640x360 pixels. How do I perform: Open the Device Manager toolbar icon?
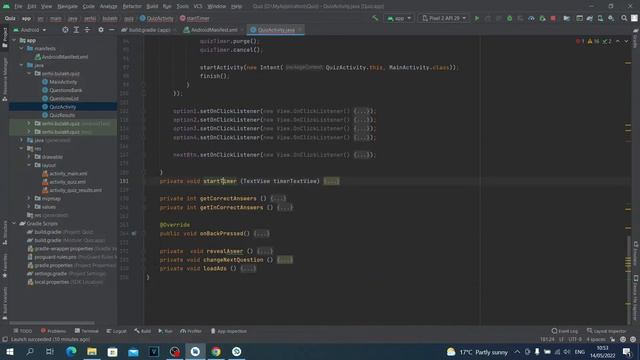[600, 18]
